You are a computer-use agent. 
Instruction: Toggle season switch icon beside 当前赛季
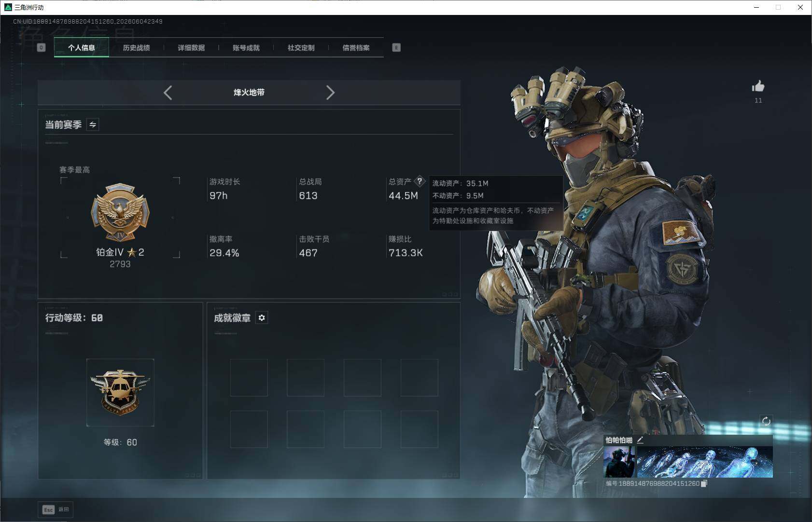click(93, 124)
